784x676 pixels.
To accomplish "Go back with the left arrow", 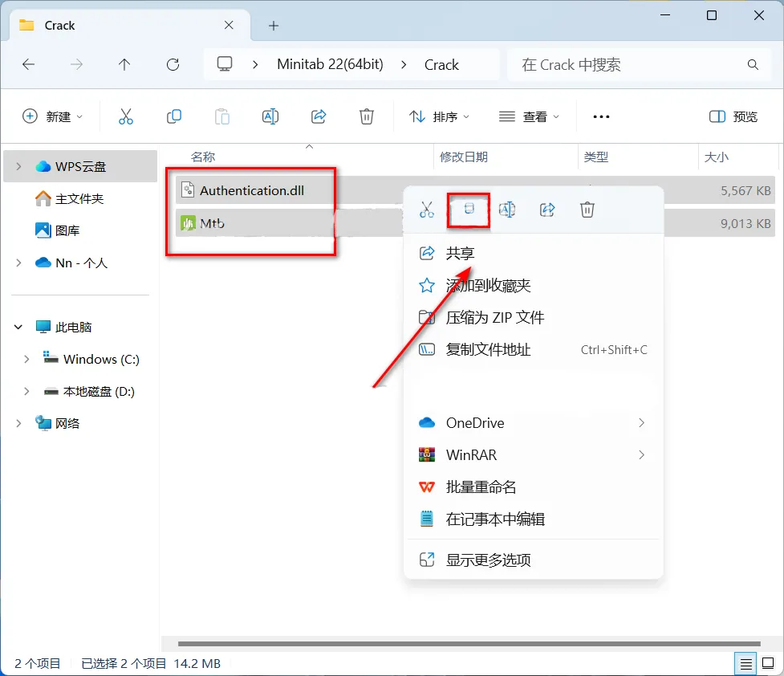I will tap(29, 64).
